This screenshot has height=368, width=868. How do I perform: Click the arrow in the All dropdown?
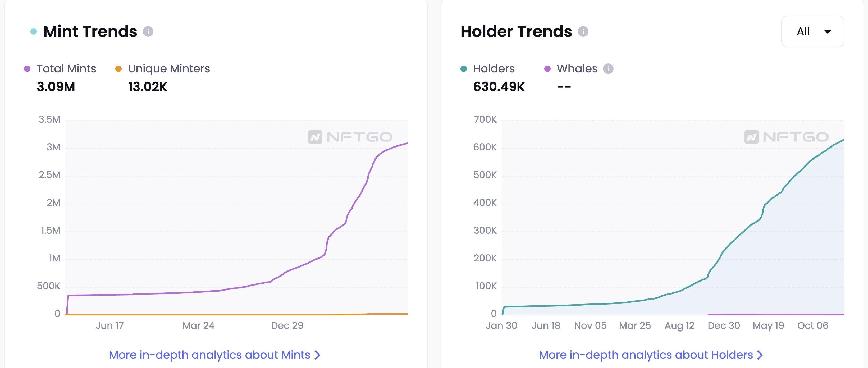828,32
